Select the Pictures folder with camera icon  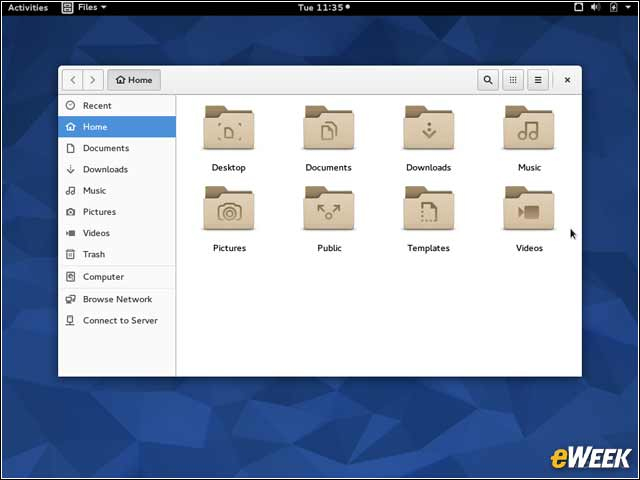(228, 209)
